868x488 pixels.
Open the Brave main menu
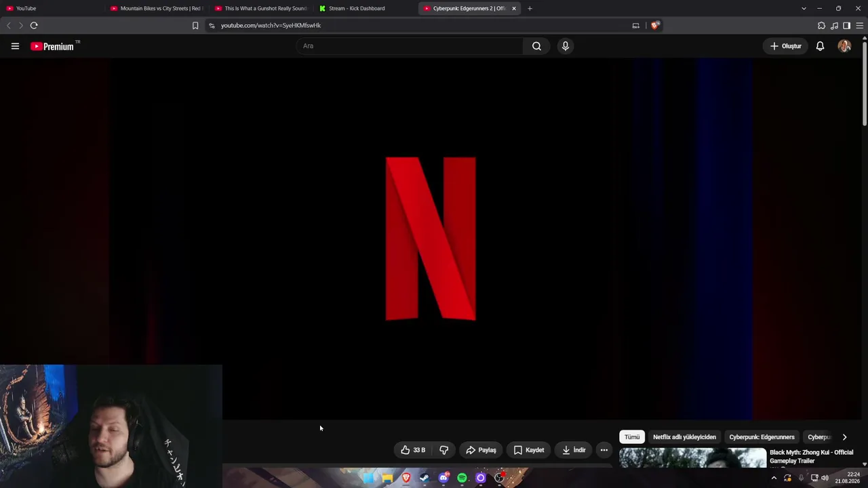pos(859,26)
